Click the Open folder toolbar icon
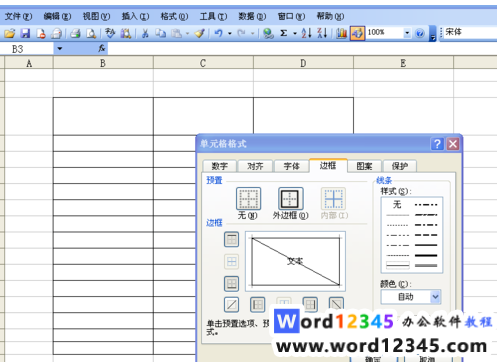The width and height of the screenshot is (497, 362). tap(10, 33)
